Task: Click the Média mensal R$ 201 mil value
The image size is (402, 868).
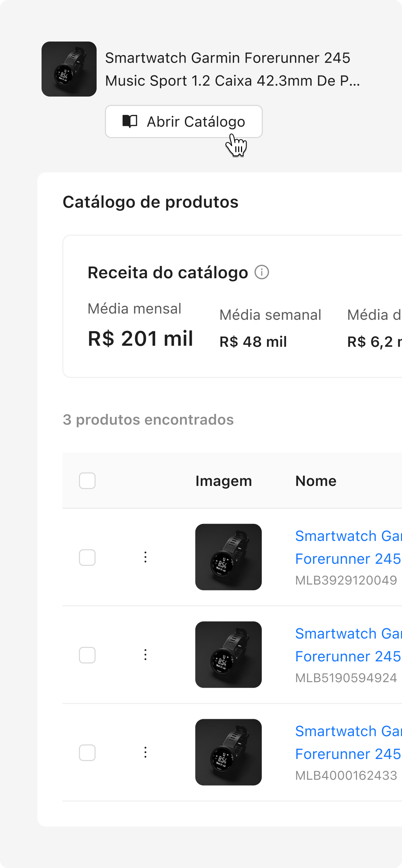Action: [140, 338]
